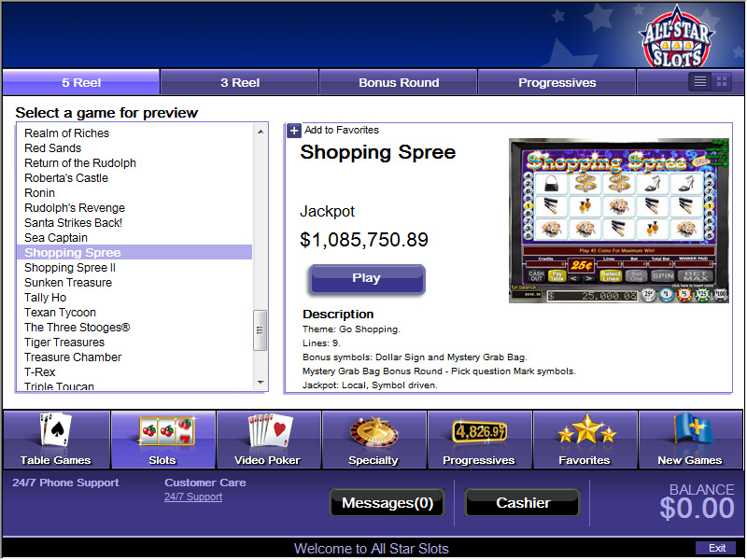
Task: Switch to the 3 Reel tab
Action: click(x=239, y=82)
